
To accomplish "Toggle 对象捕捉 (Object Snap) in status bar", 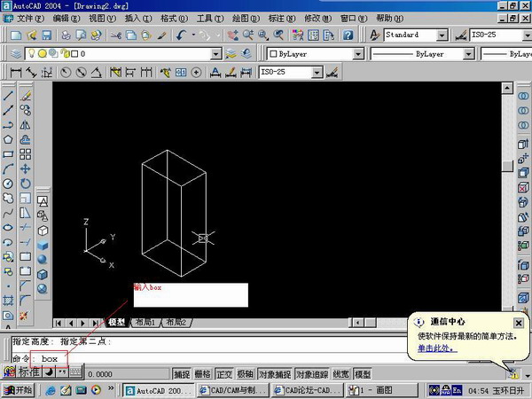I will [x=273, y=374].
